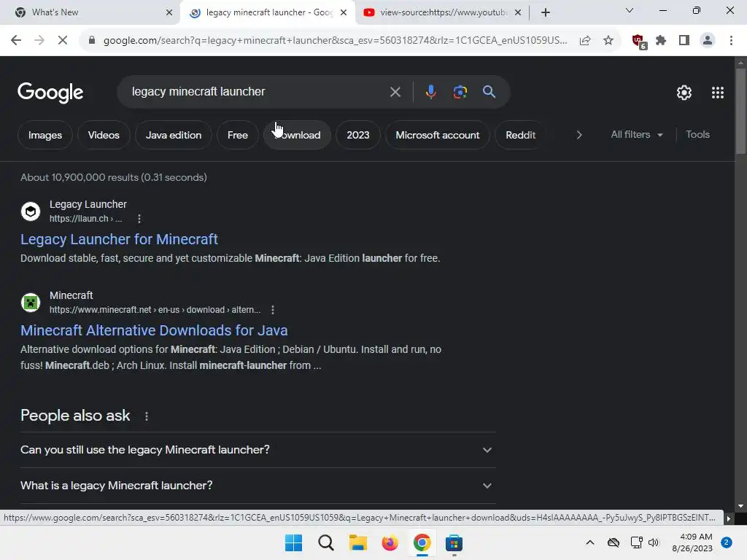Open options for the Legacy Launcher result
Viewport: 747px width, 560px height.
click(139, 219)
